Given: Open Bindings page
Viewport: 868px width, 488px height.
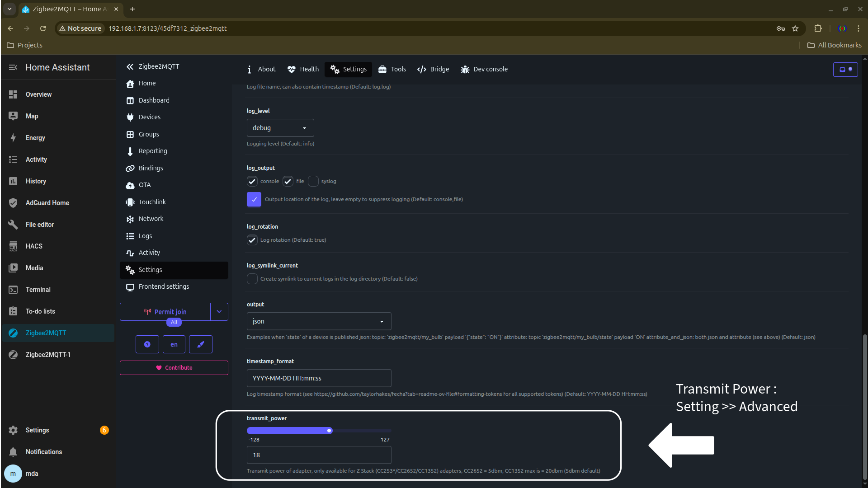Looking at the screenshot, I should point(174,168).
